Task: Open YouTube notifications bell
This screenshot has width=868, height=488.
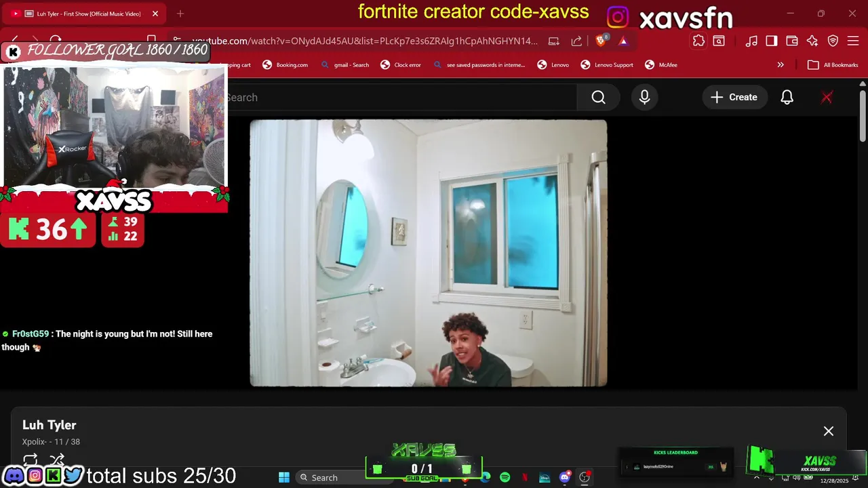Action: [787, 98]
